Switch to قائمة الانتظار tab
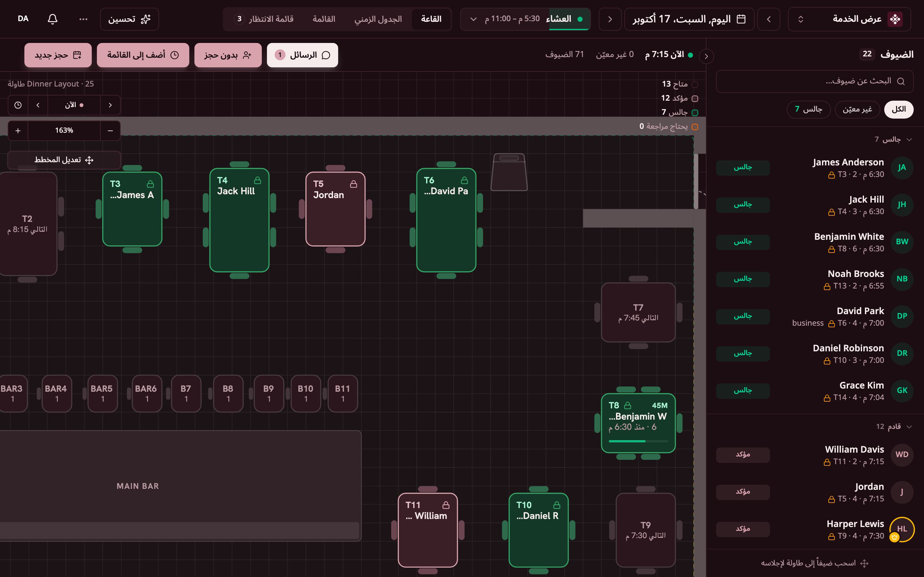Screen dimensions: 924x577 264,19
